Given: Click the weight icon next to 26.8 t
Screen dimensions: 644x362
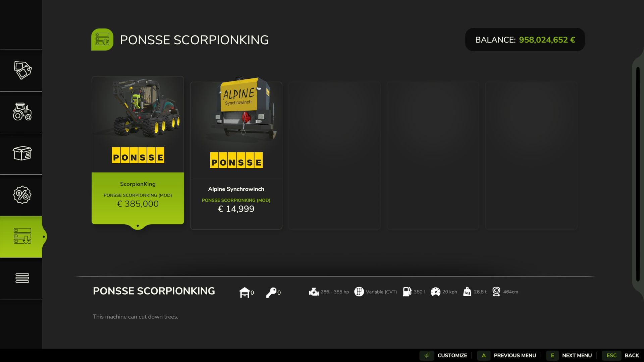Looking at the screenshot, I should coord(467,292).
